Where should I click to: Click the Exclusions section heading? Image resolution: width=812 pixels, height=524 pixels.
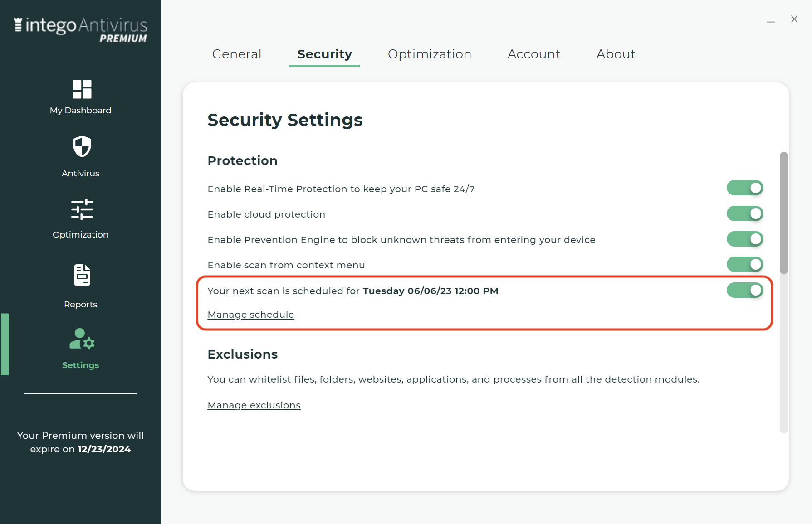(242, 354)
